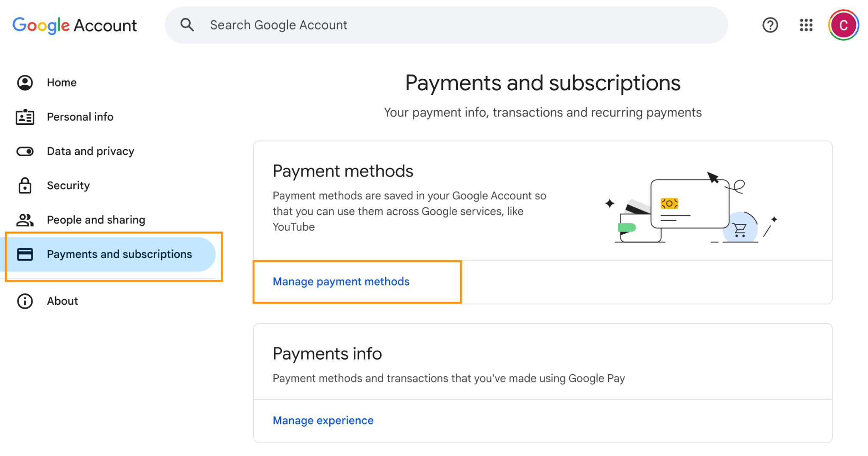Click the credit card icon in sidebar
The image size is (868, 456).
click(25, 254)
